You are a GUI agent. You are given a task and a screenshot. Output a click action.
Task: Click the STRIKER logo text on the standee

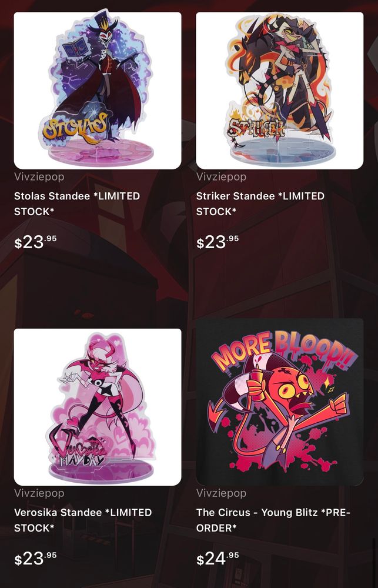coord(256,128)
